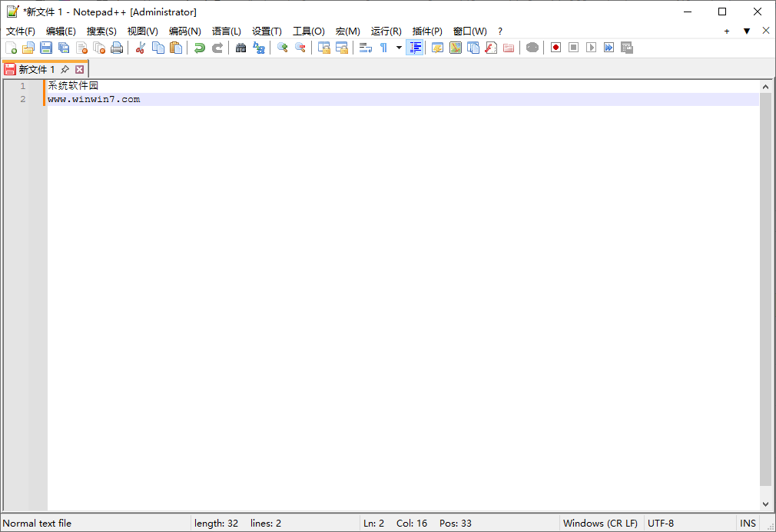The height and width of the screenshot is (532, 776).
Task: Click the vertical scrollbar up arrow
Action: [765, 87]
